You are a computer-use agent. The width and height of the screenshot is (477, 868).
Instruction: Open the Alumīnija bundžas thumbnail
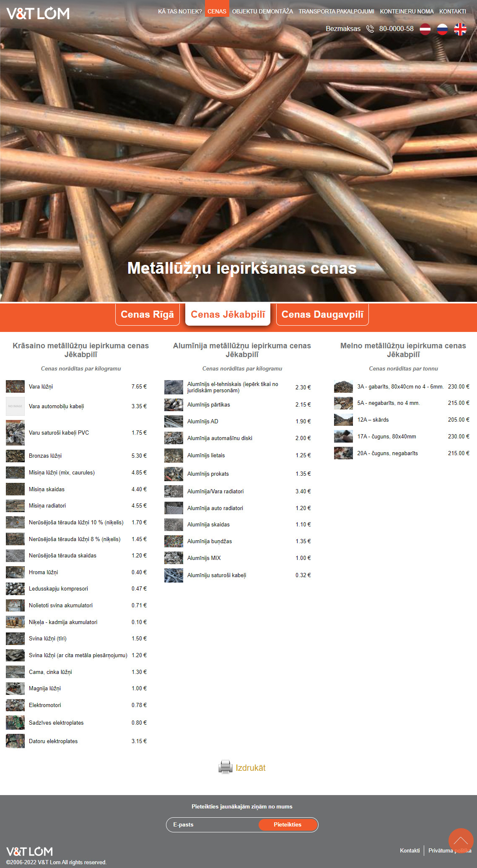(x=174, y=541)
